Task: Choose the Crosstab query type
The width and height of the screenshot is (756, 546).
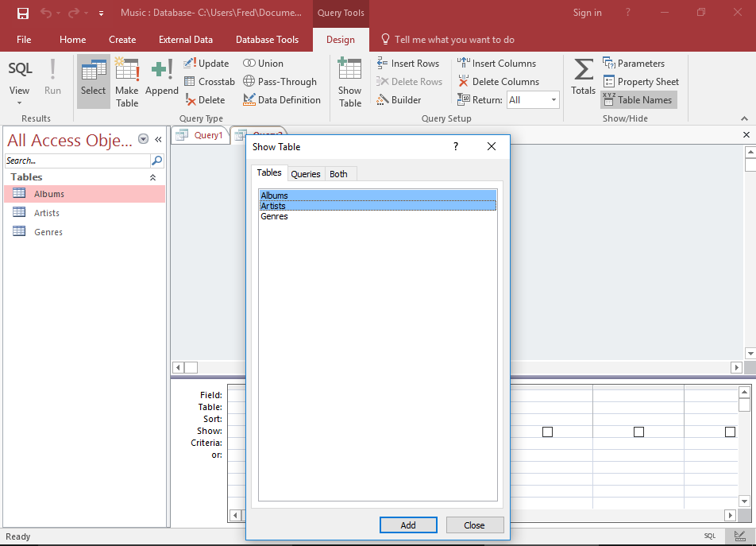Action: [x=210, y=82]
